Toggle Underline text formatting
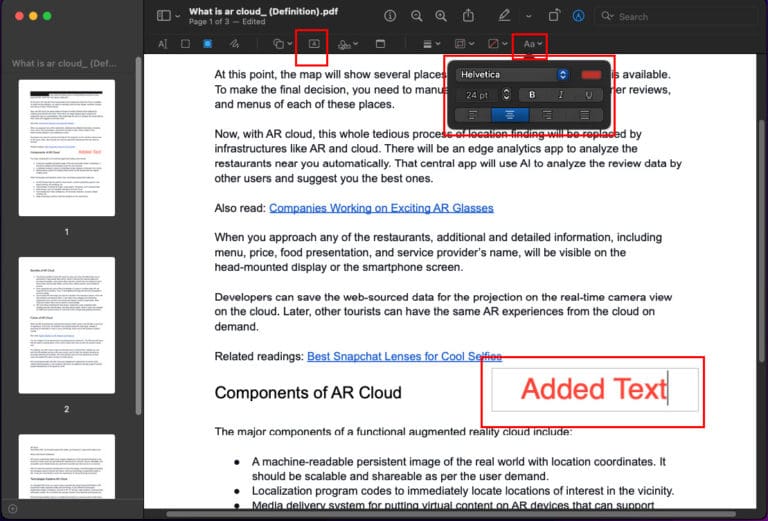This screenshot has width=768, height=521. pos(589,95)
